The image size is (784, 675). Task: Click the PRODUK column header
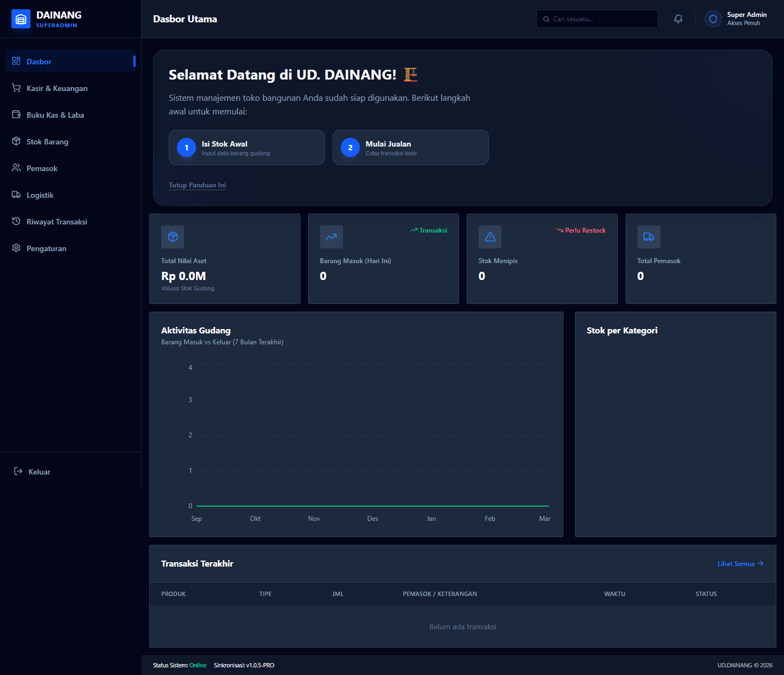(x=173, y=594)
